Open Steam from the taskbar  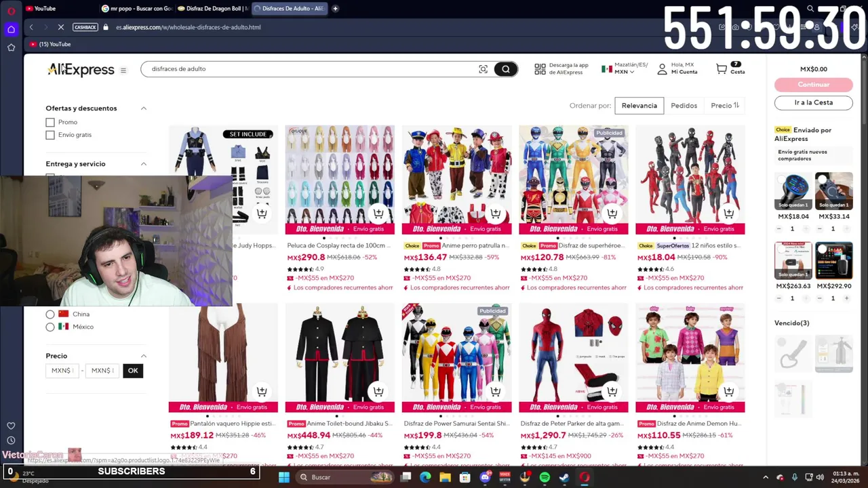(564, 477)
